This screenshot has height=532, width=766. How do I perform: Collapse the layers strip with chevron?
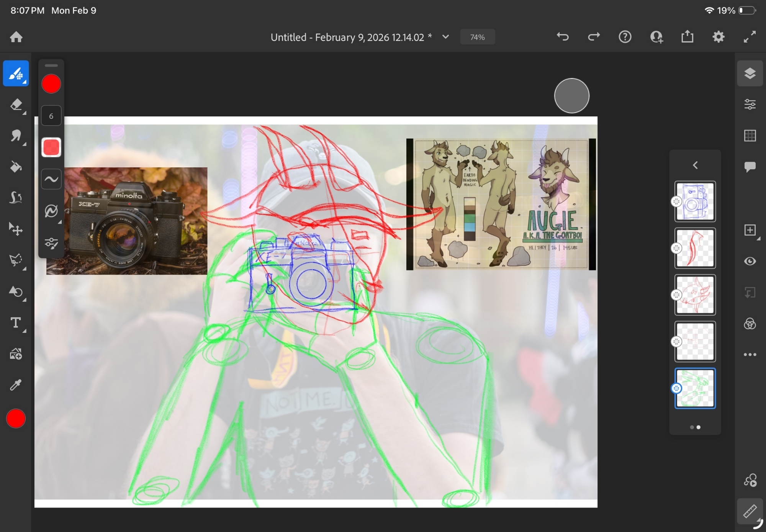click(x=695, y=165)
